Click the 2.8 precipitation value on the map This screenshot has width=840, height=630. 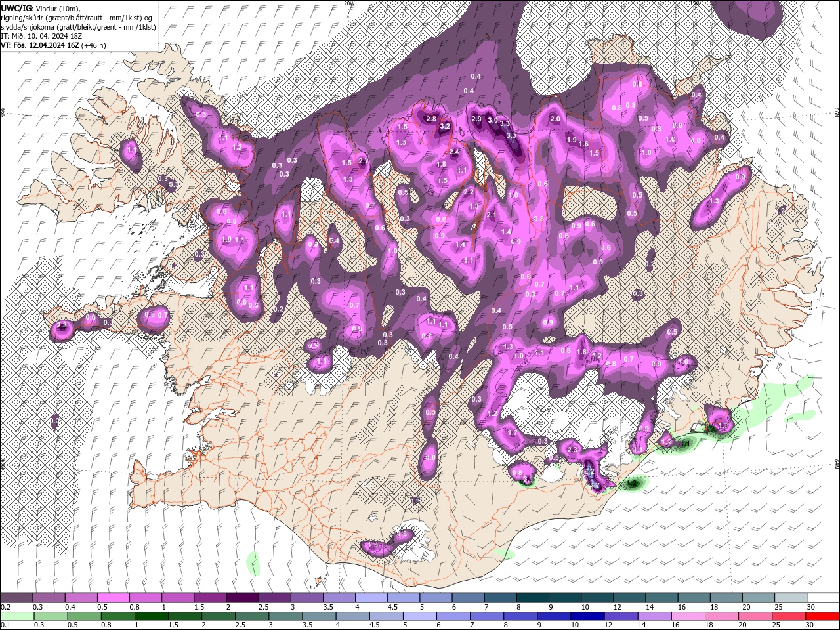click(x=431, y=119)
